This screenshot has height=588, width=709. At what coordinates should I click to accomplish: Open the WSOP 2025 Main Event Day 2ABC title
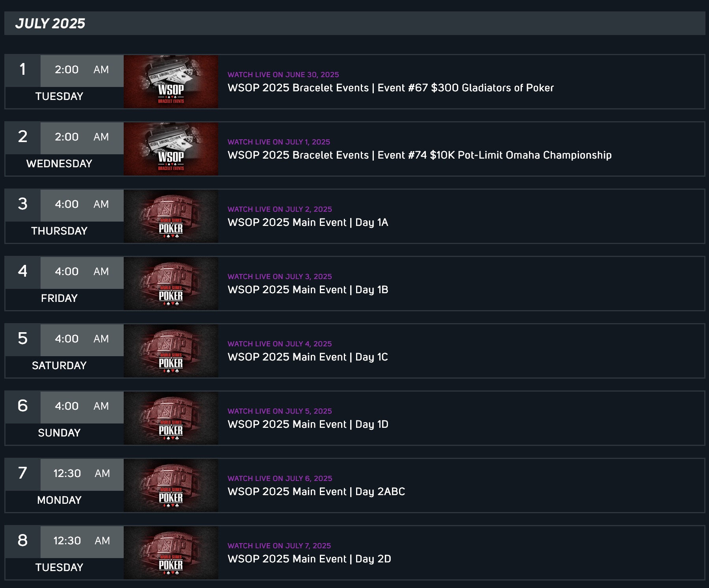(316, 492)
